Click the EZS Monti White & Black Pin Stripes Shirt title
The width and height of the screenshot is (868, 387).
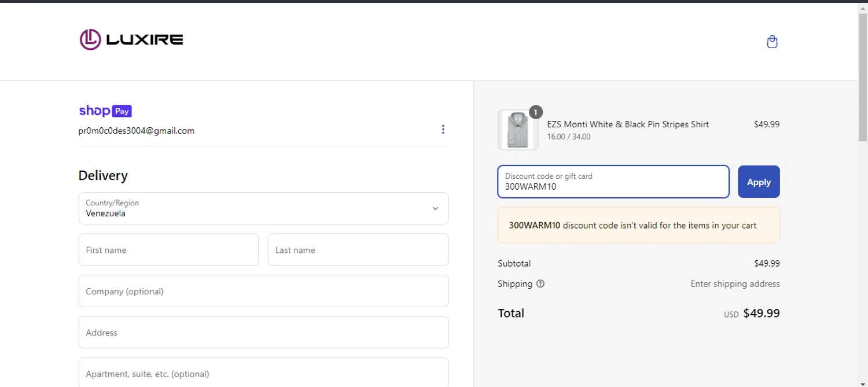(628, 124)
